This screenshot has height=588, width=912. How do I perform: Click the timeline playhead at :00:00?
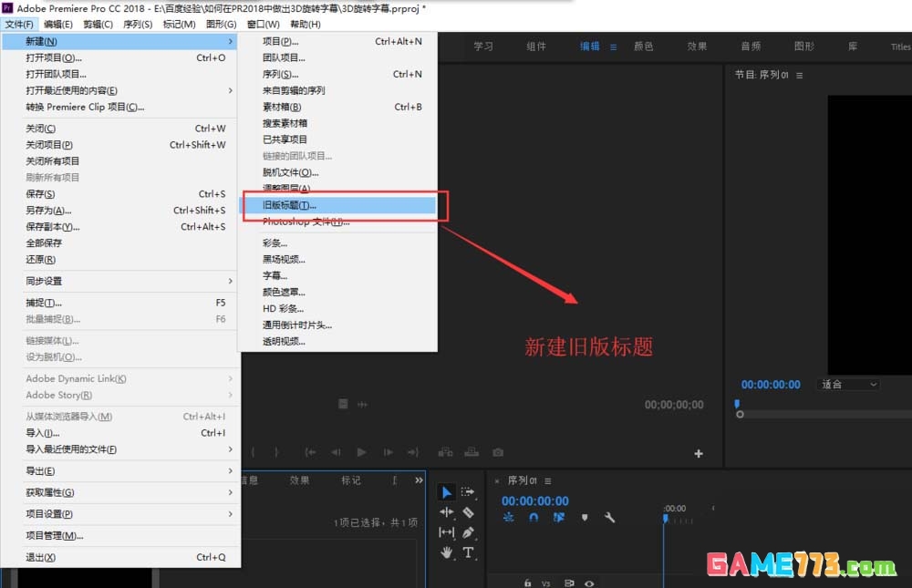(x=666, y=517)
